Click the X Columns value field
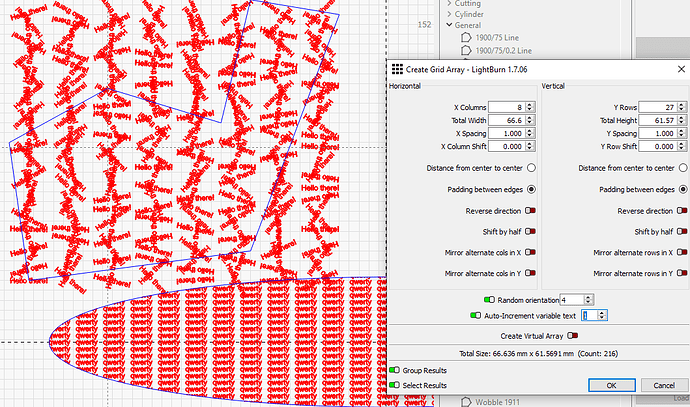 pyautogui.click(x=507, y=107)
